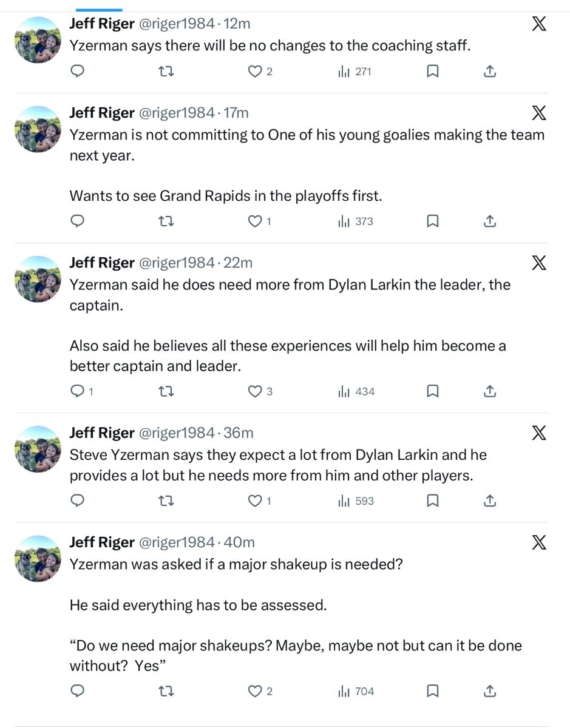Screen dimensions: 570x728
Task: Like the tweet about no coaching staff changes
Action: [x=256, y=72]
